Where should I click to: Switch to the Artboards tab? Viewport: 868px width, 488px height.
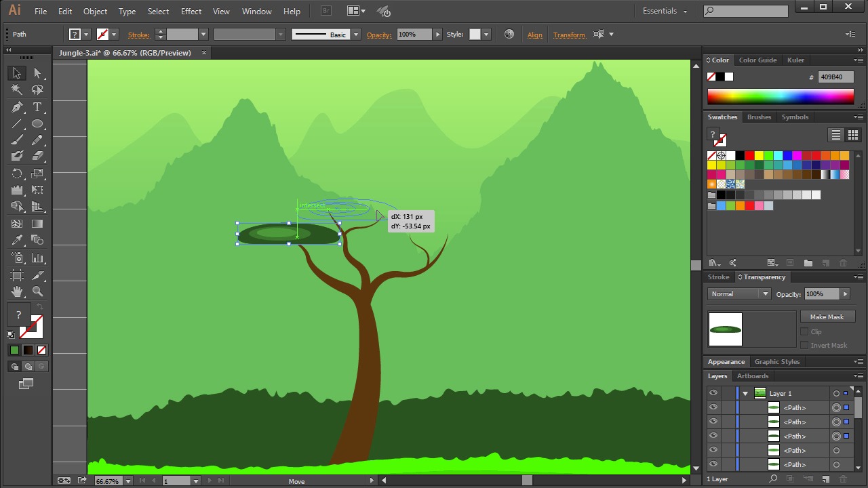click(753, 375)
